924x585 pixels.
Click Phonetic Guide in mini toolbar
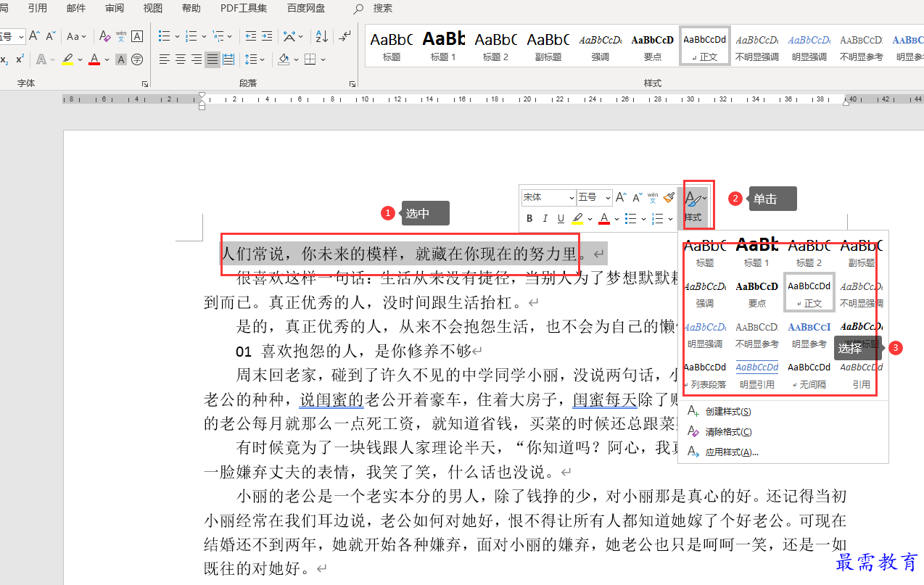[653, 197]
